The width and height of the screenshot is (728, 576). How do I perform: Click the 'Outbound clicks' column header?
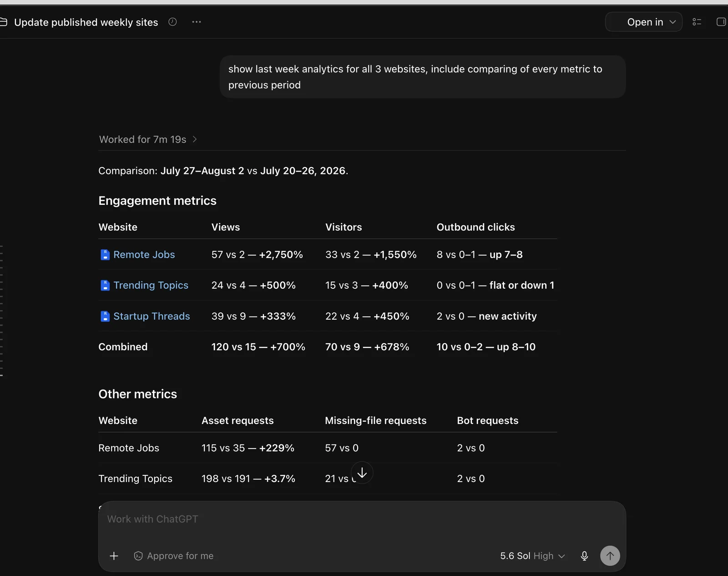(475, 227)
